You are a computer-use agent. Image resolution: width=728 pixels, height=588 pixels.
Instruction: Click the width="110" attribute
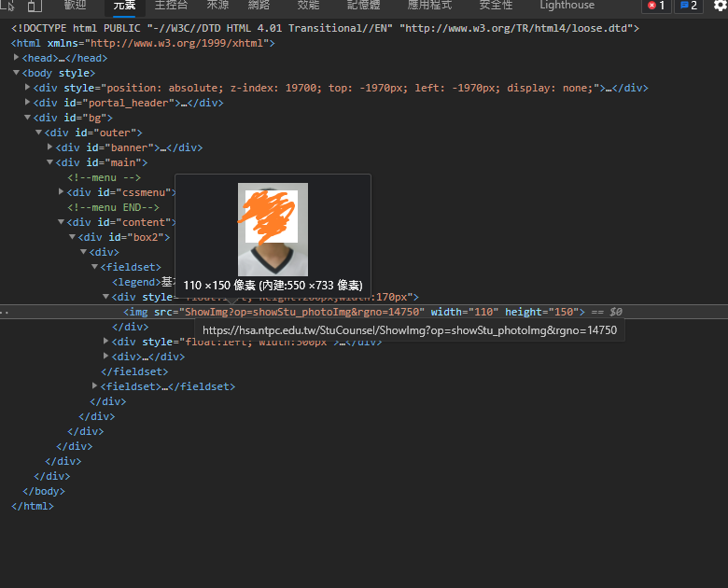pos(465,312)
